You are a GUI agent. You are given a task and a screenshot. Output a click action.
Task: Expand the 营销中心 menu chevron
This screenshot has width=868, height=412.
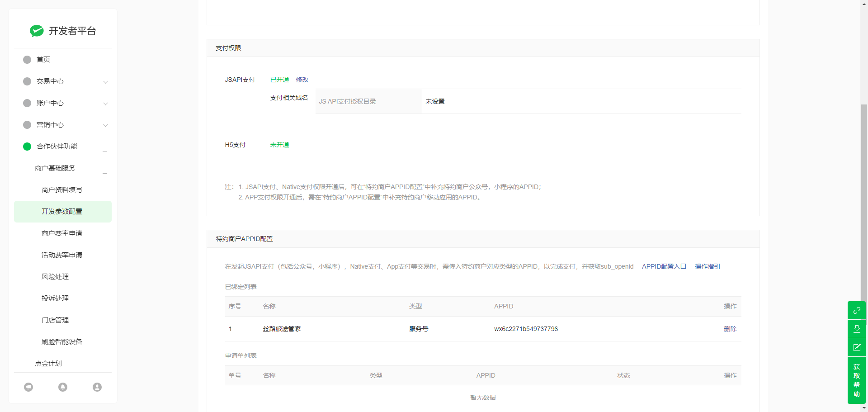[105, 125]
